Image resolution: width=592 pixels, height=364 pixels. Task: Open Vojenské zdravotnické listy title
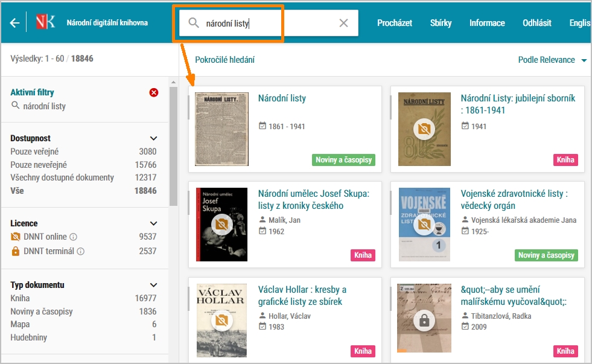pos(514,200)
